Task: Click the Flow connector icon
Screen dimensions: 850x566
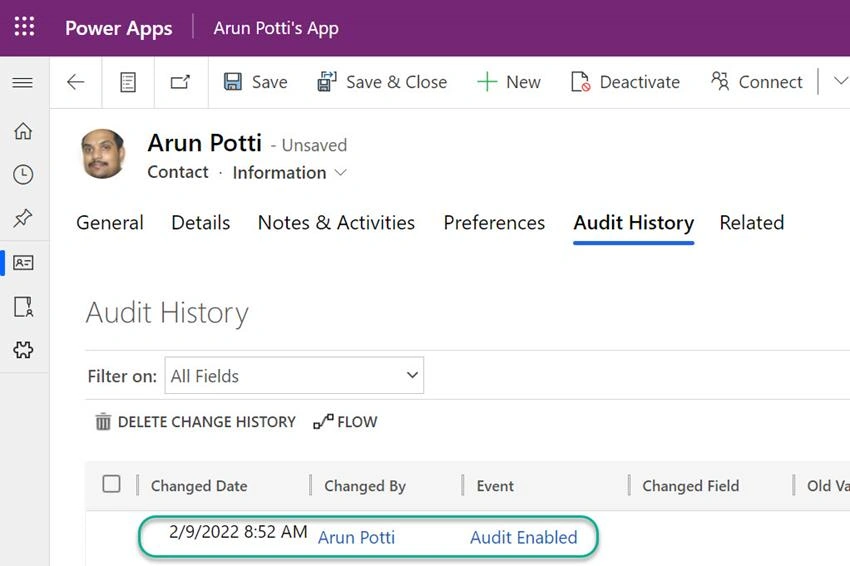Action: 323,421
